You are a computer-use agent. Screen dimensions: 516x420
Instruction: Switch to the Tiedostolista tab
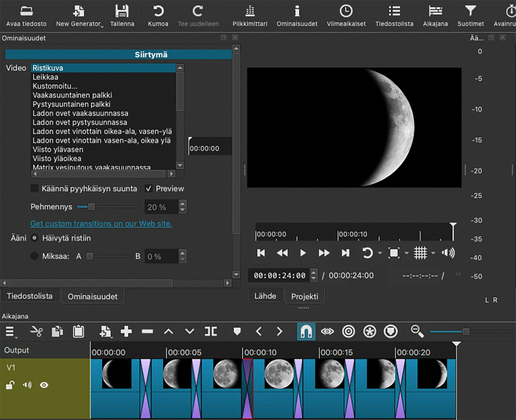pyautogui.click(x=30, y=296)
